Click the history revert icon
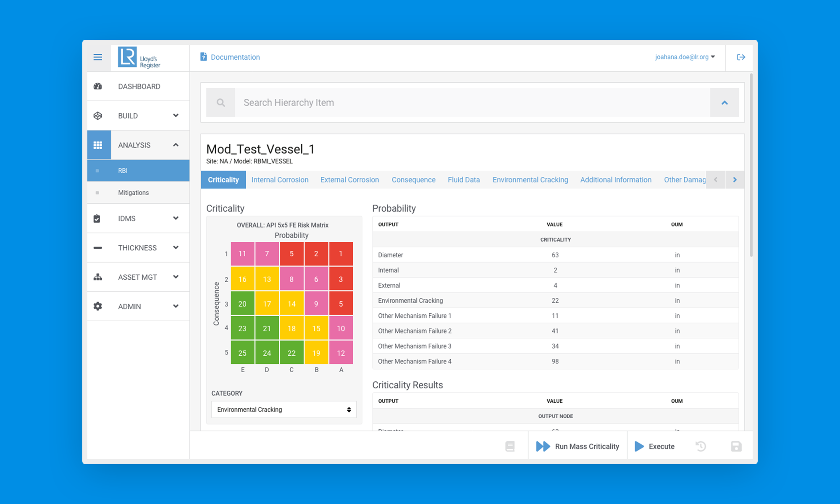The image size is (840, 504). click(x=701, y=446)
